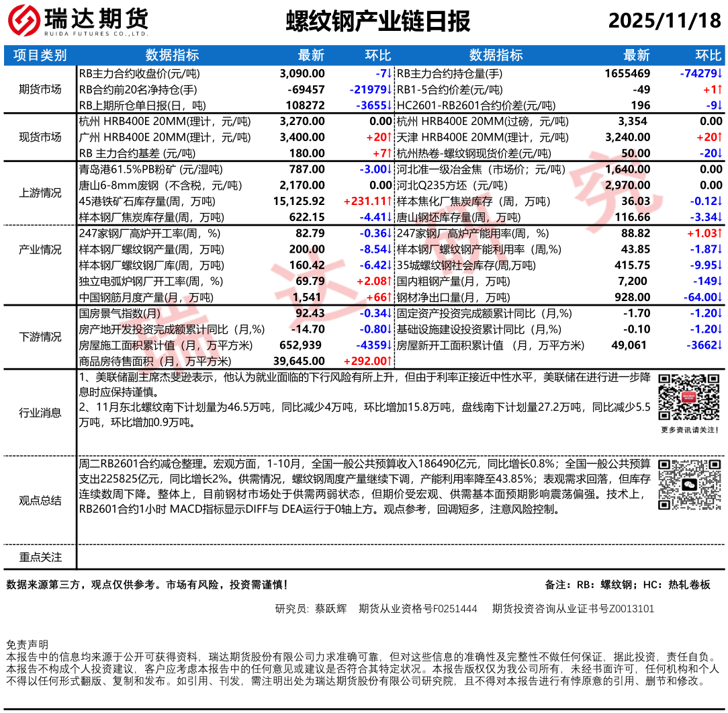Select the 项目类别 column header
This screenshot has height=713, width=728.
click(x=40, y=56)
